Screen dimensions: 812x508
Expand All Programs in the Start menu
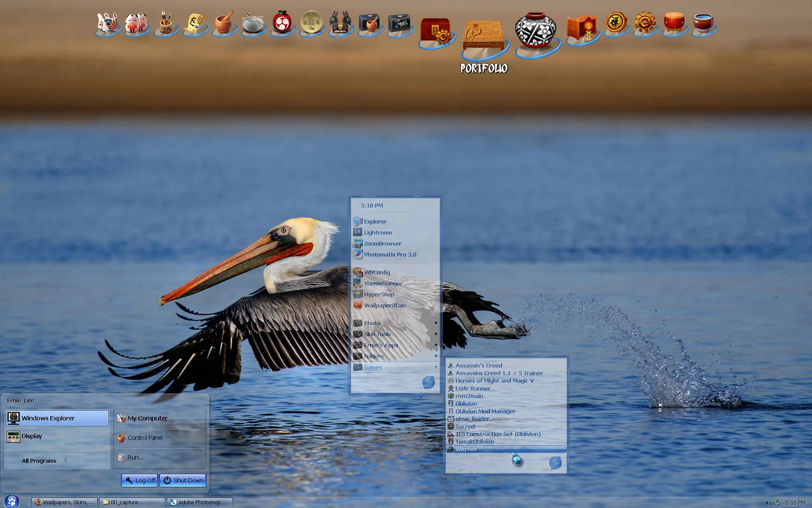pyautogui.click(x=39, y=460)
